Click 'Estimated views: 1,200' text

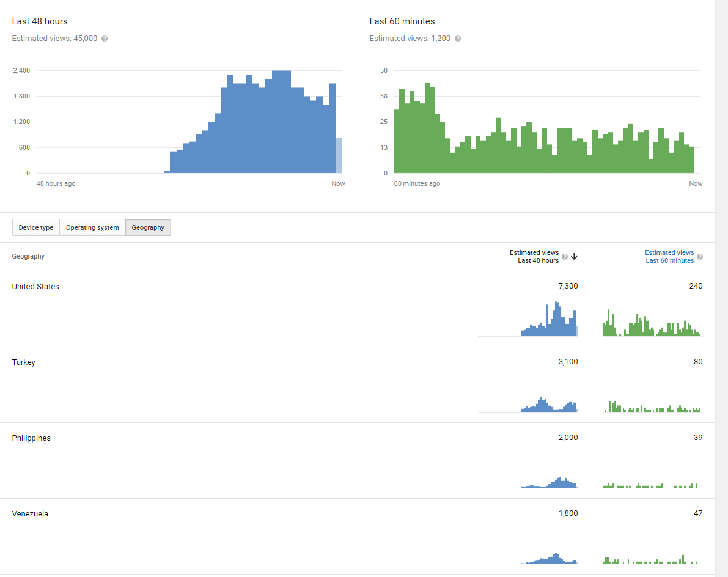(410, 39)
